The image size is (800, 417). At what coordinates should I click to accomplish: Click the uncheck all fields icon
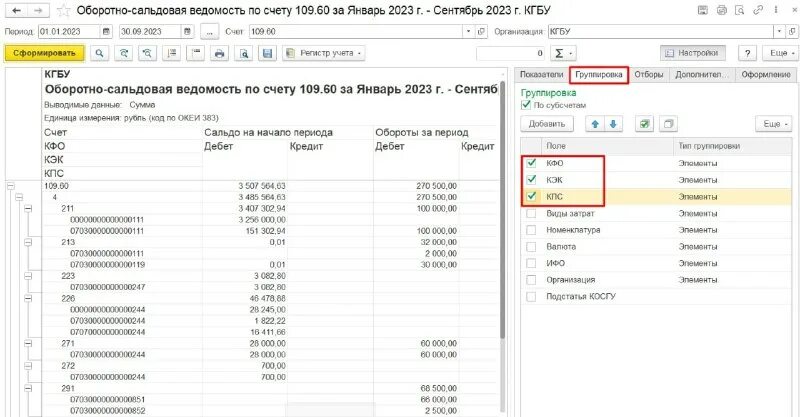[668, 124]
